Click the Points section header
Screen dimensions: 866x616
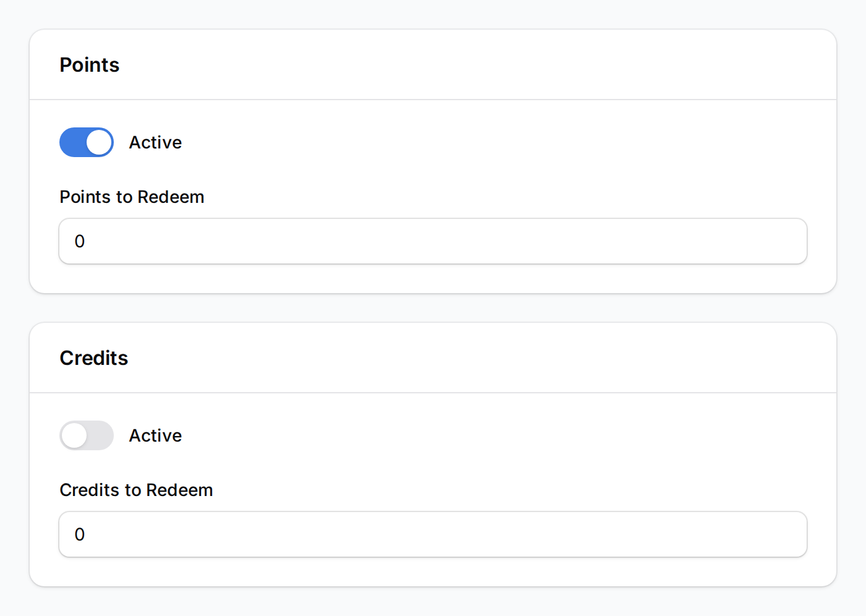(89, 64)
